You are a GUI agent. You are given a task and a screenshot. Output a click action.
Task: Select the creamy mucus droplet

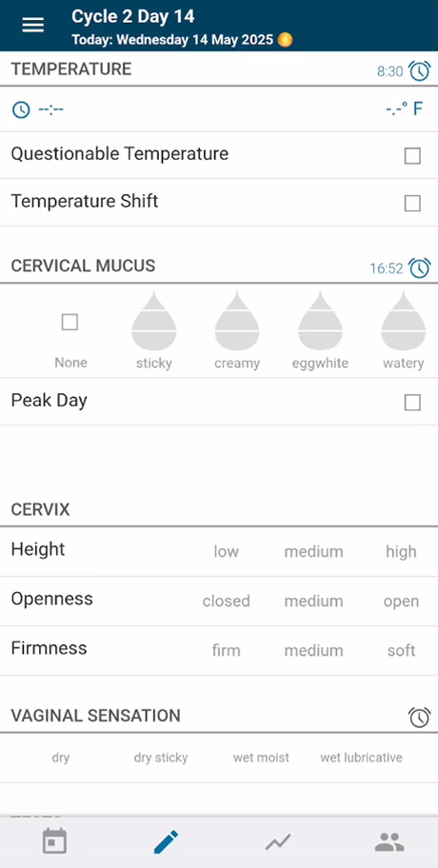(237, 321)
